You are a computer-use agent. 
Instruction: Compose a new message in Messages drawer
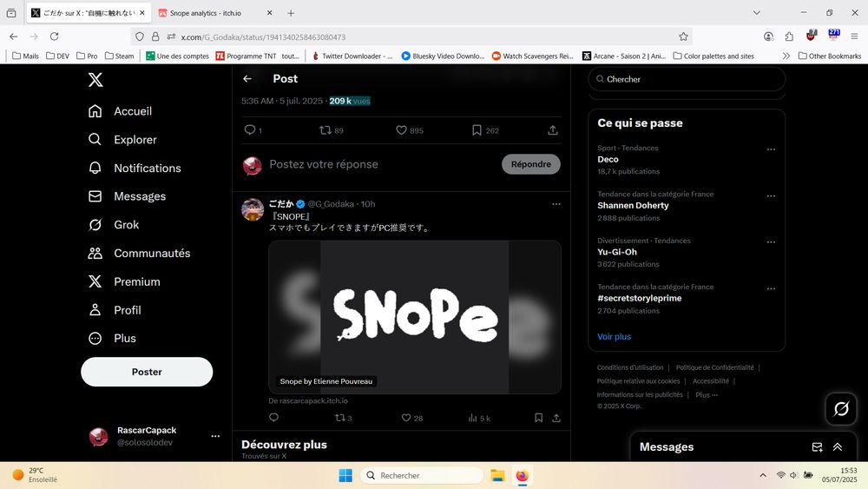tap(817, 447)
